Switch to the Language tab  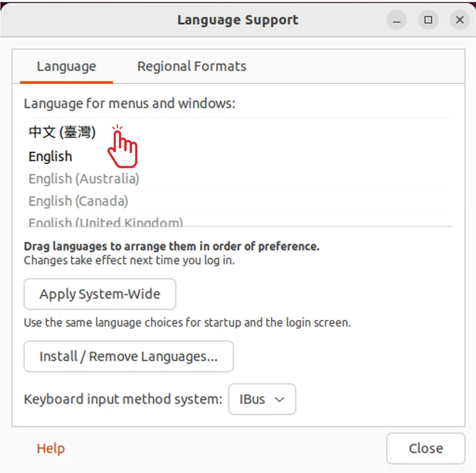(66, 66)
